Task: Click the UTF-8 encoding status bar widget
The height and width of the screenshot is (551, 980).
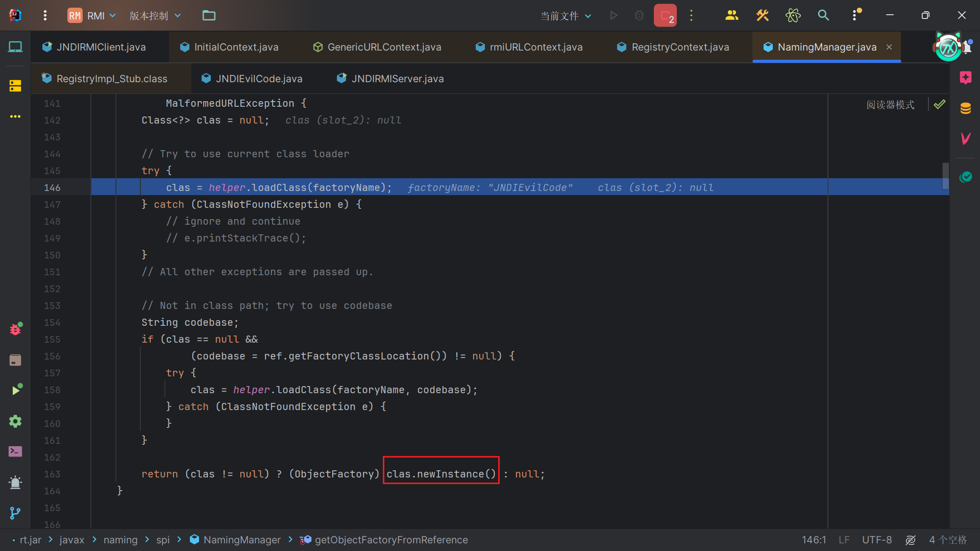Action: click(x=877, y=540)
